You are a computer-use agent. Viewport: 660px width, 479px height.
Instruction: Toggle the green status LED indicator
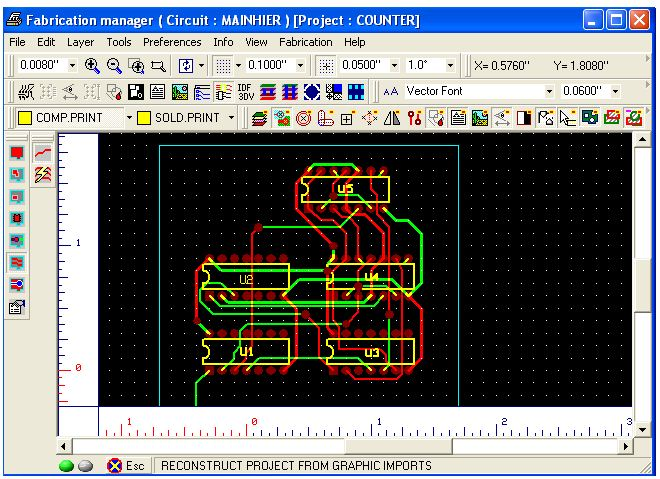pos(67,466)
